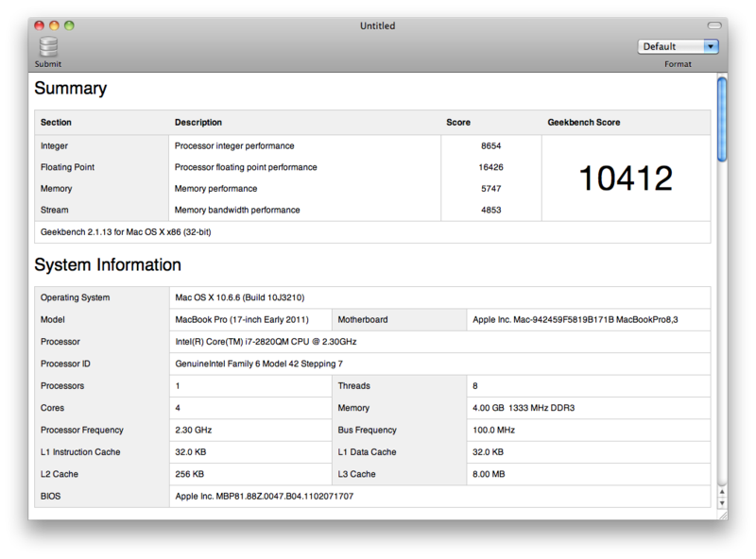Click the toolbar toggle pill button

tap(714, 25)
